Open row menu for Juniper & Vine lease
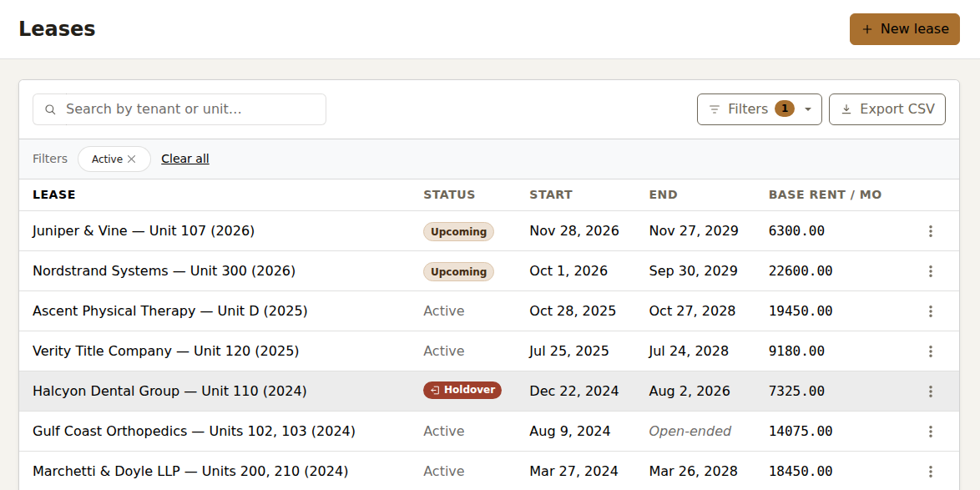980x490 pixels. click(930, 231)
